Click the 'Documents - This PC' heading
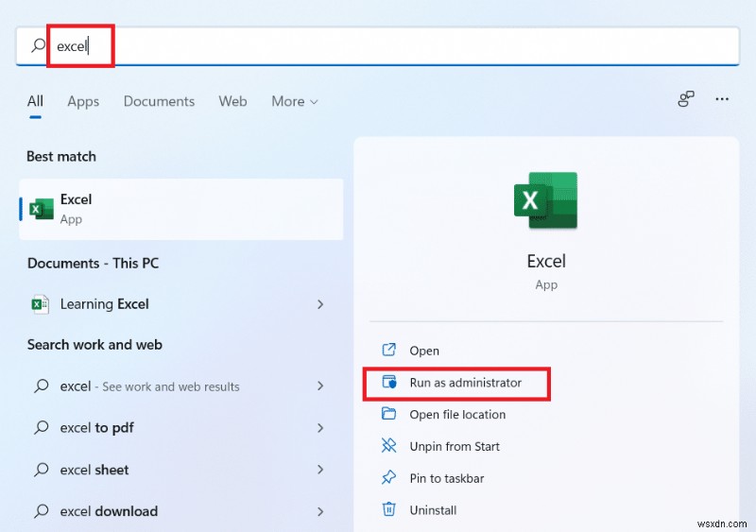756x532 pixels. click(x=93, y=264)
